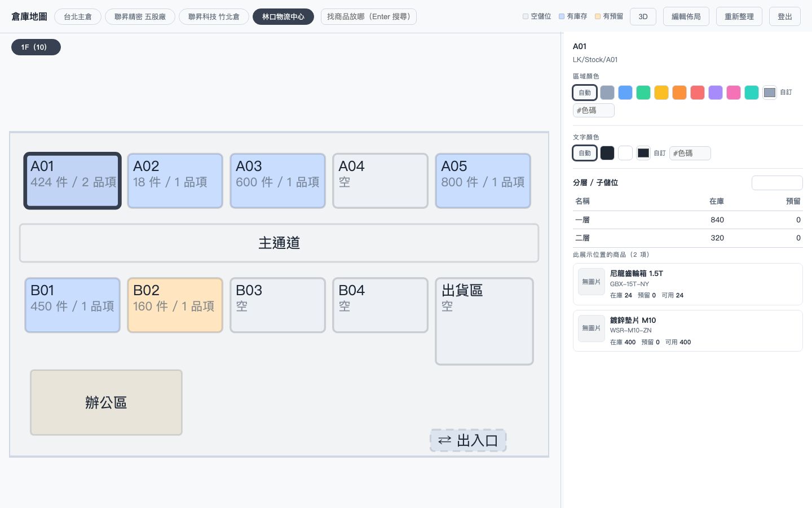
Task: Click the product search field
Action: click(x=369, y=17)
